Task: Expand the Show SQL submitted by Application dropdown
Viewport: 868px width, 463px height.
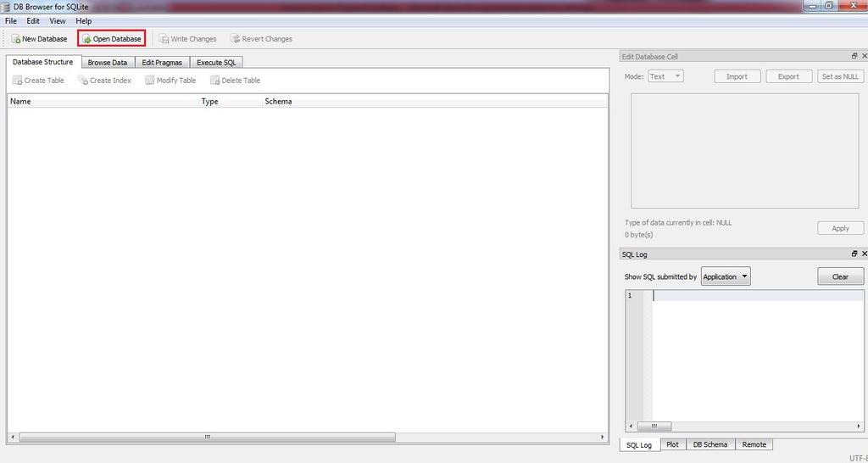Action: (x=726, y=276)
